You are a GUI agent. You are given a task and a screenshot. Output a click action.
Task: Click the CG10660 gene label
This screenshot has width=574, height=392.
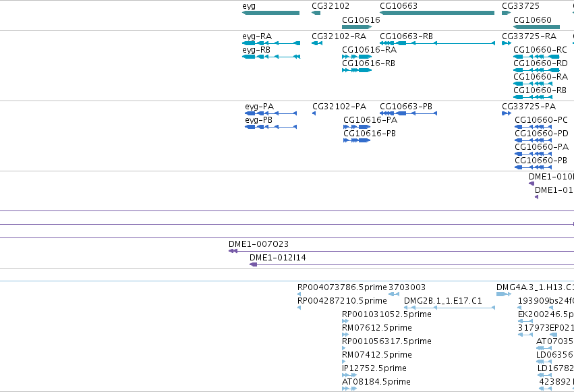pyautogui.click(x=532, y=20)
